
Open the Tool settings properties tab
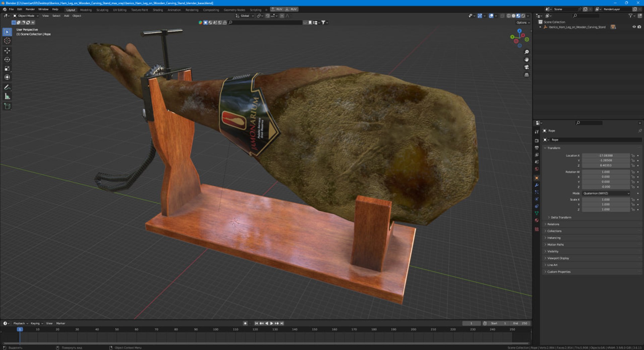pyautogui.click(x=537, y=132)
